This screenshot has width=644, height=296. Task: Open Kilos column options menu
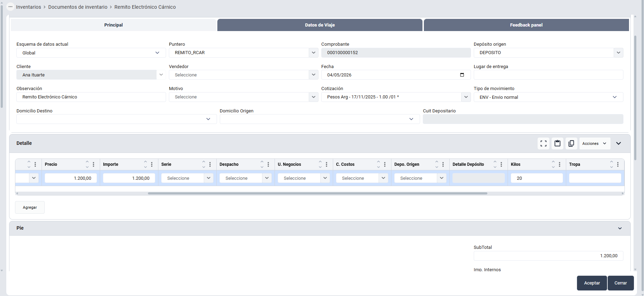pos(560,164)
